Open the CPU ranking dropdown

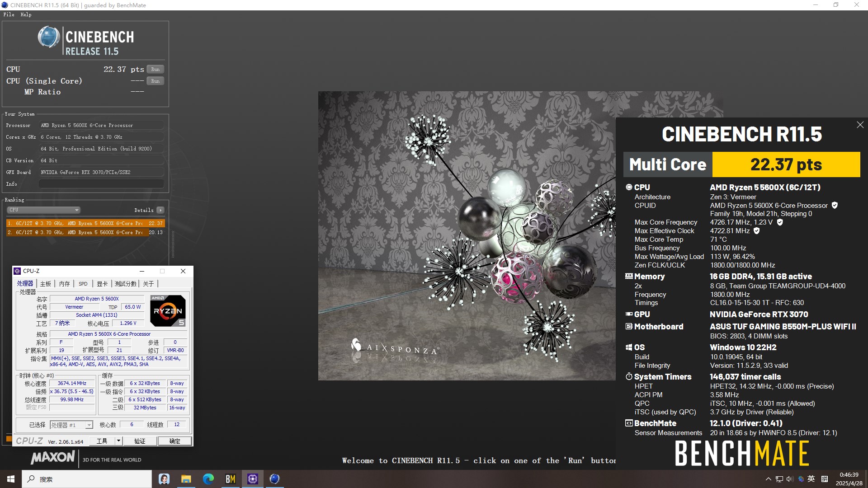43,210
